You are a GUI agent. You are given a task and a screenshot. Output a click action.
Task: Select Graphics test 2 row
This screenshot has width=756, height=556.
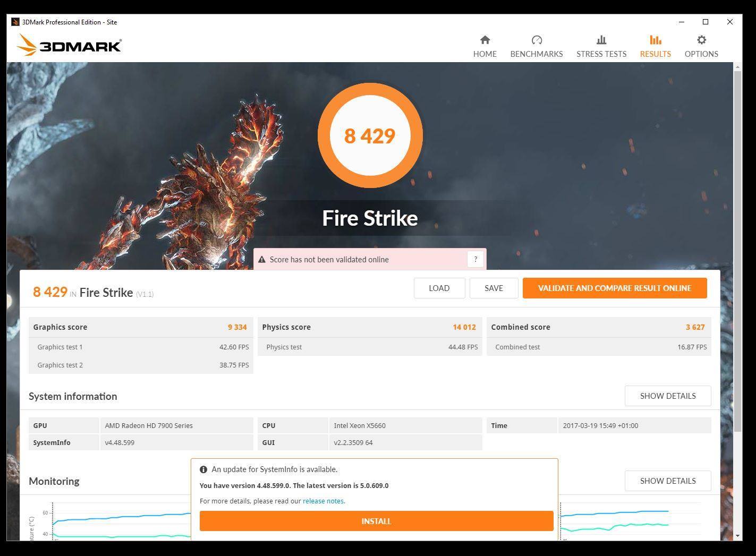(141, 365)
